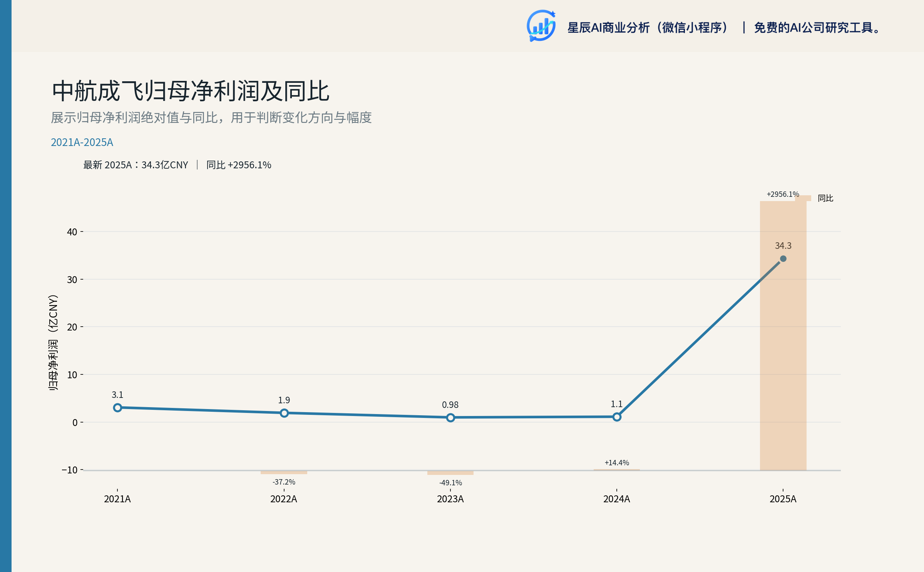Click the 2023A x-axis label
Screen dimensions: 924x572
coord(450,499)
